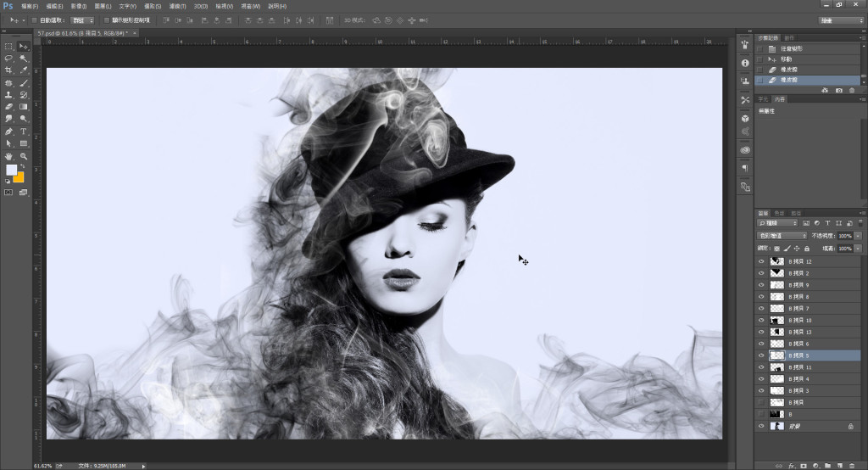Select the Crop tool
This screenshot has height=470, width=868.
pos(8,70)
